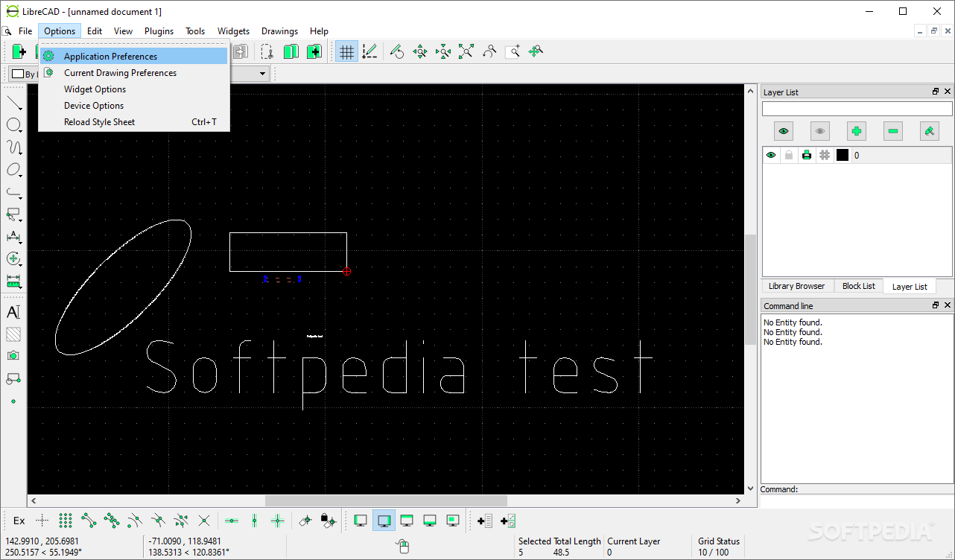This screenshot has height=560, width=955.
Task: Open the Plugins menu
Action: tap(159, 31)
